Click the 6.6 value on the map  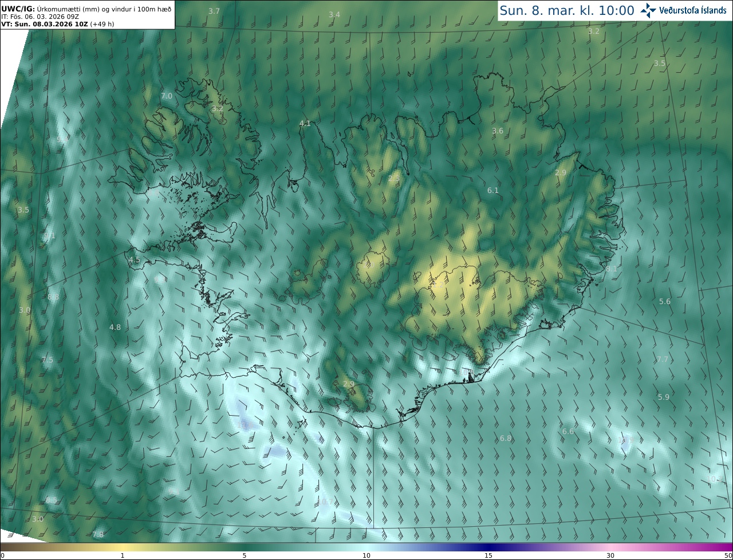568,432
